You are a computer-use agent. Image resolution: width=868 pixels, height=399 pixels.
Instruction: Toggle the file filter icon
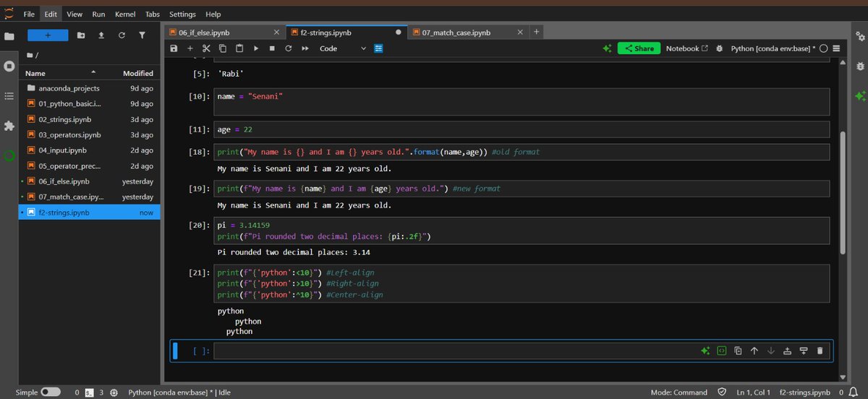pos(142,35)
